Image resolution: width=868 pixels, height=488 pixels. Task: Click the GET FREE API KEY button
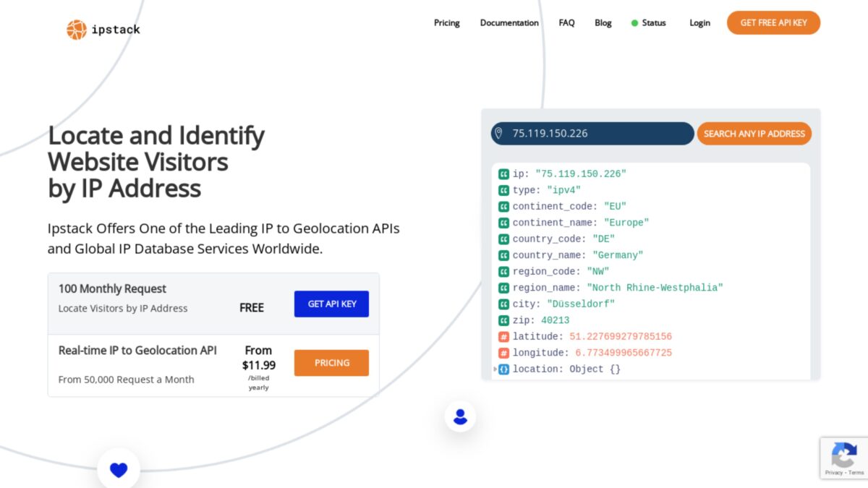click(x=773, y=22)
